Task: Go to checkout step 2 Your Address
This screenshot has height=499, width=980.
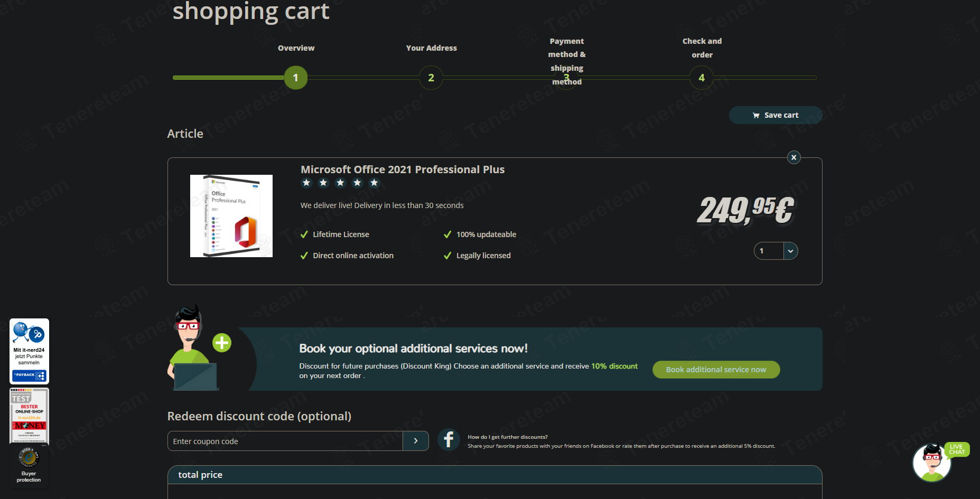Action: [431, 78]
